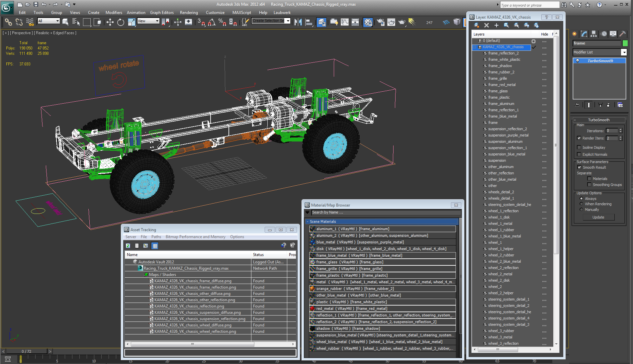Toggle Smooth Result checkbox

pos(579,167)
